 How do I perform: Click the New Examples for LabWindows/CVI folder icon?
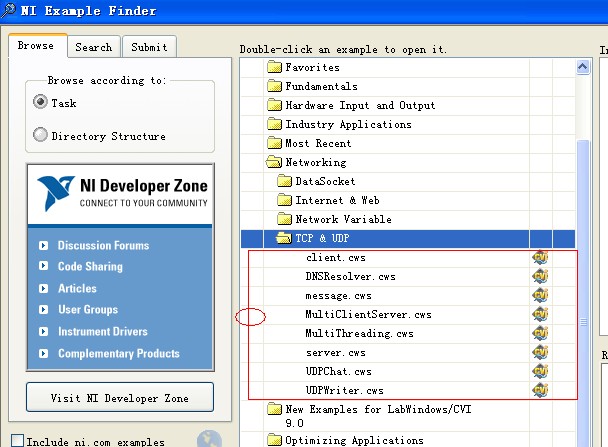tap(275, 409)
